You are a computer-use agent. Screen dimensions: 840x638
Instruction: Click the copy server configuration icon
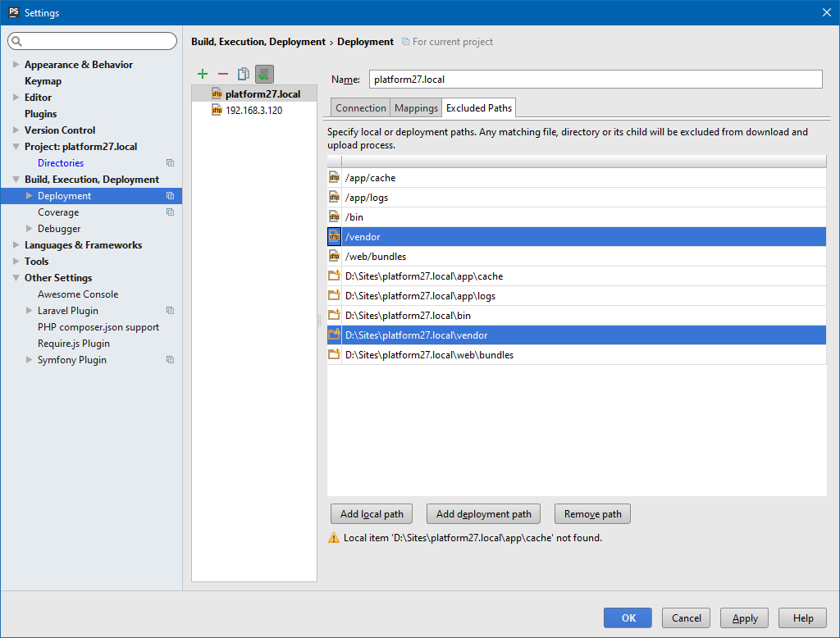coord(243,75)
